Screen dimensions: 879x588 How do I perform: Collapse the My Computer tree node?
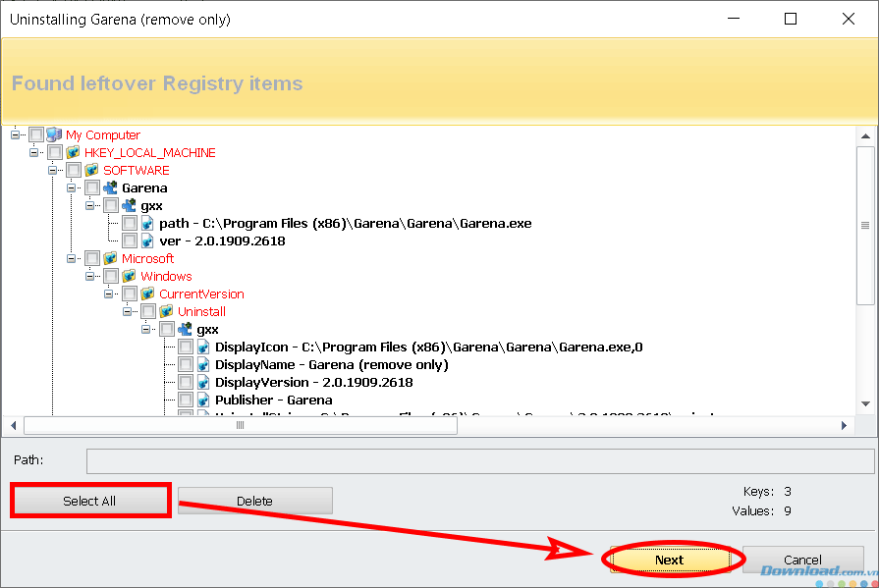click(x=15, y=134)
